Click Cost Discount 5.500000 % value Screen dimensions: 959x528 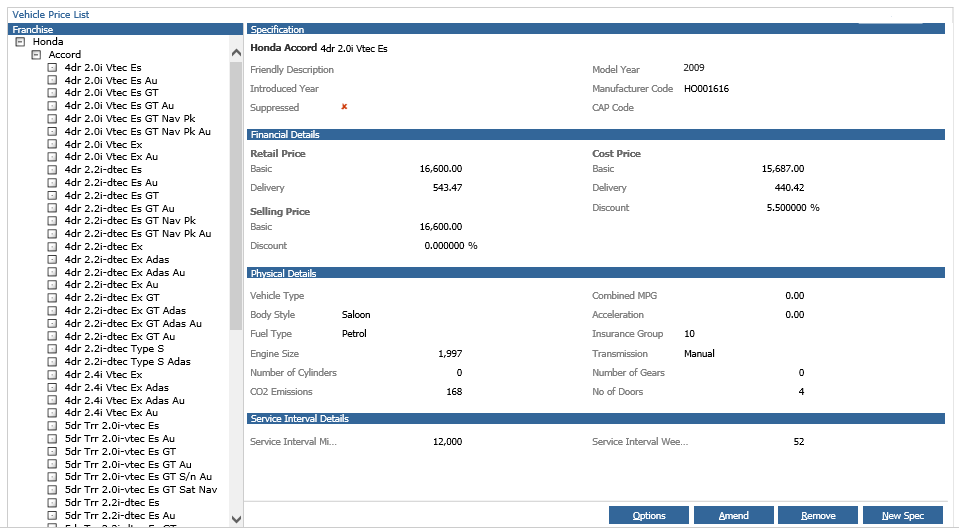[793, 208]
